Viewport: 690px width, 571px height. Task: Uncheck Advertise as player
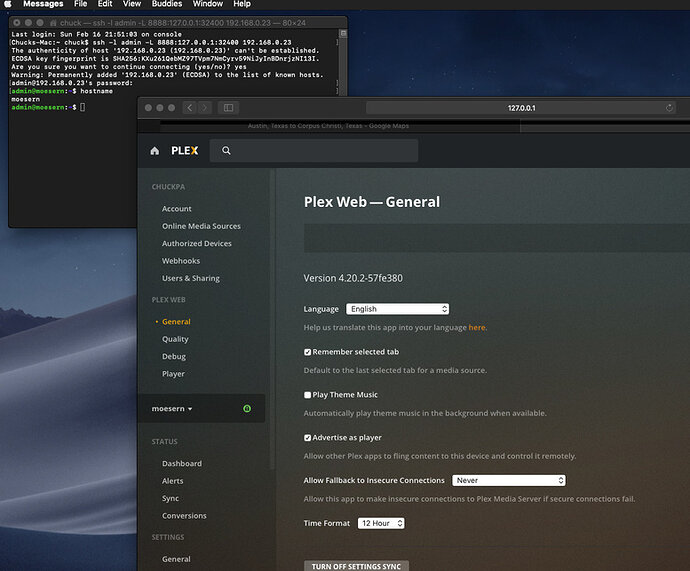pos(307,438)
